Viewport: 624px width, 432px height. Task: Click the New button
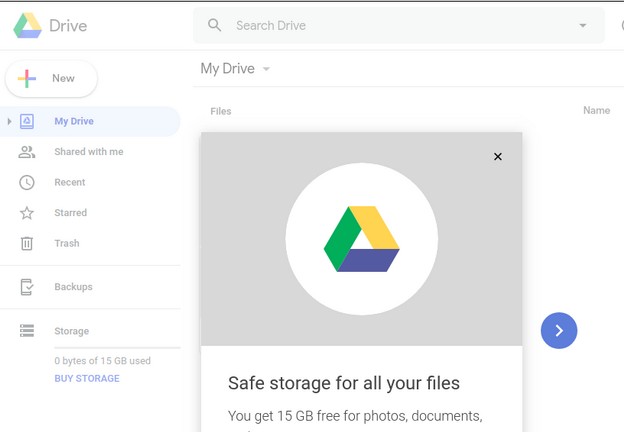[x=51, y=78]
